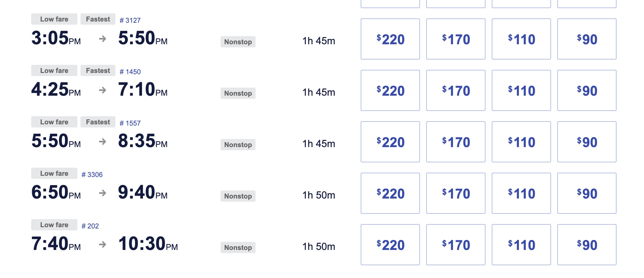The width and height of the screenshot is (644, 278).
Task: Pick the $110 fare for flight 1450
Action: (521, 90)
